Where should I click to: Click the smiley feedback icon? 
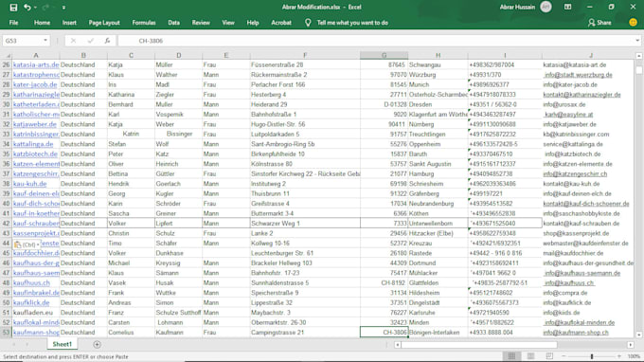pyautogui.click(x=633, y=23)
